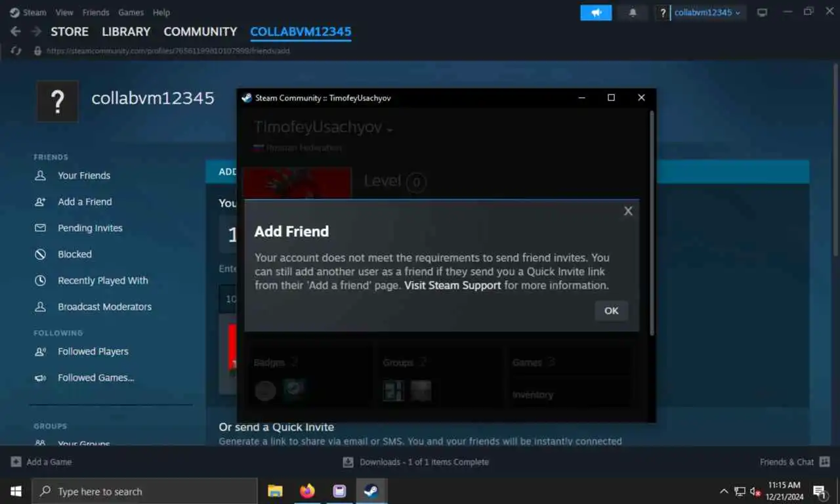Image resolution: width=840 pixels, height=504 pixels.
Task: Open the Games menu
Action: [x=131, y=12]
